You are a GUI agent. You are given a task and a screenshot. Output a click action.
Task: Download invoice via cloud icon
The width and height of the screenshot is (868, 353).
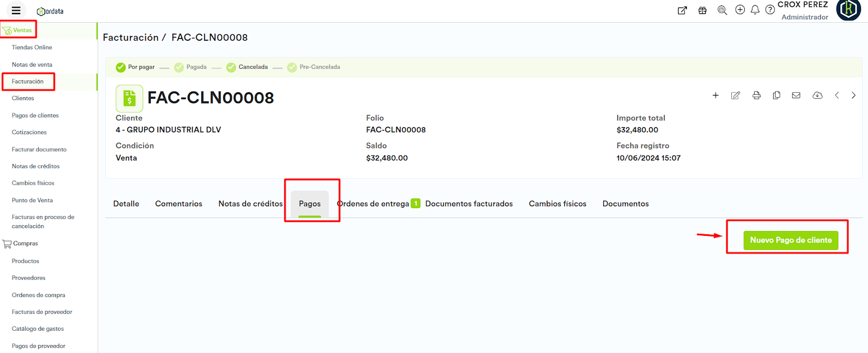coord(817,95)
